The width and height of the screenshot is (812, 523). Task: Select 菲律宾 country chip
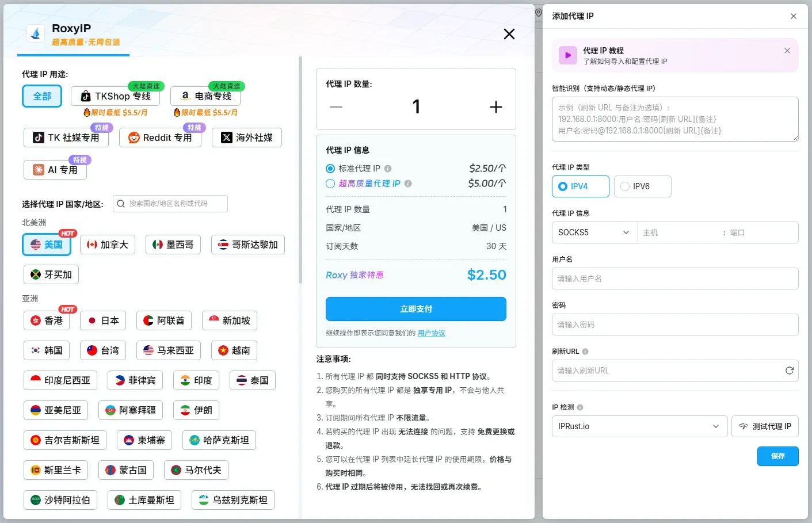135,380
